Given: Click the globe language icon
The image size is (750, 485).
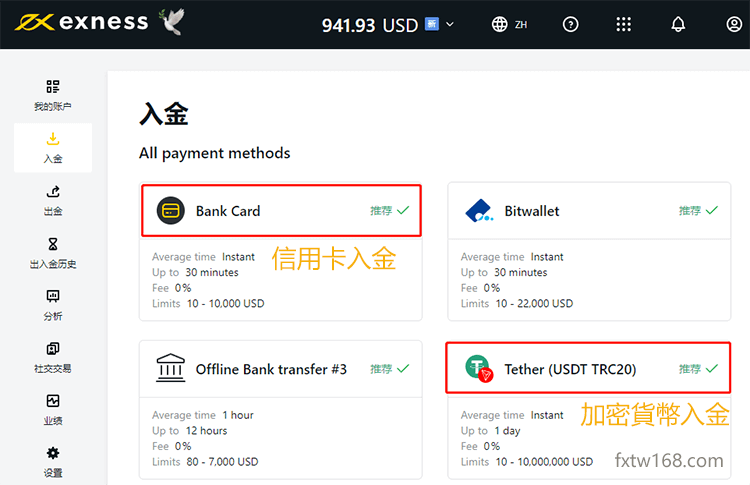Looking at the screenshot, I should point(500,24).
